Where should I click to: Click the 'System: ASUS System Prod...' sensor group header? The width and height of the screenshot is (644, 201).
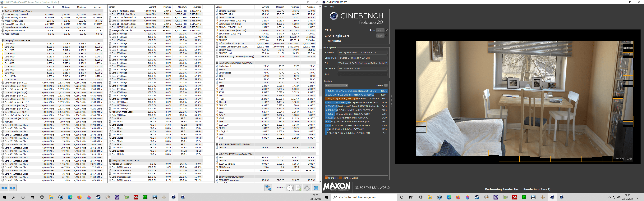[52, 11]
